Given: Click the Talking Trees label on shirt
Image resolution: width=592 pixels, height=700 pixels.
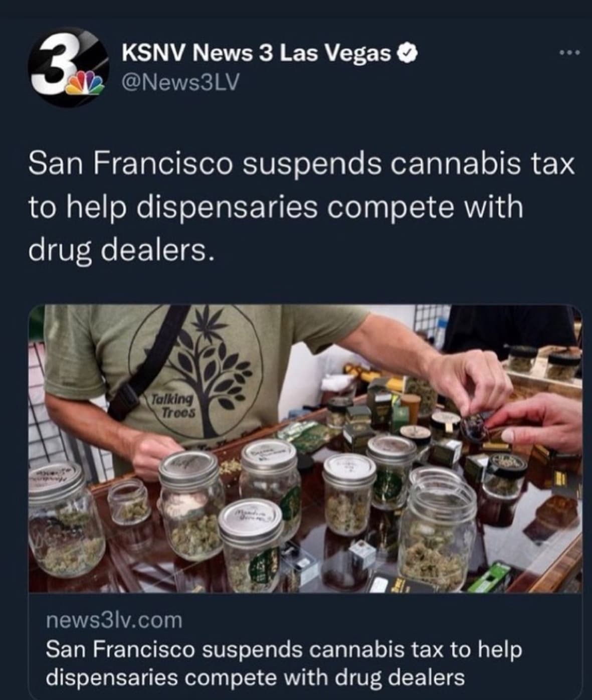Looking at the screenshot, I should coord(172,406).
